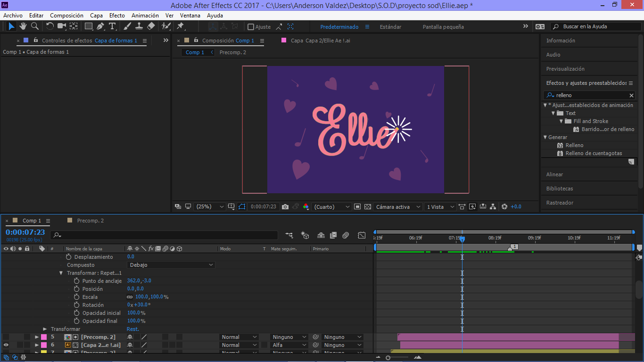Open the Composición menu

pyautogui.click(x=66, y=16)
